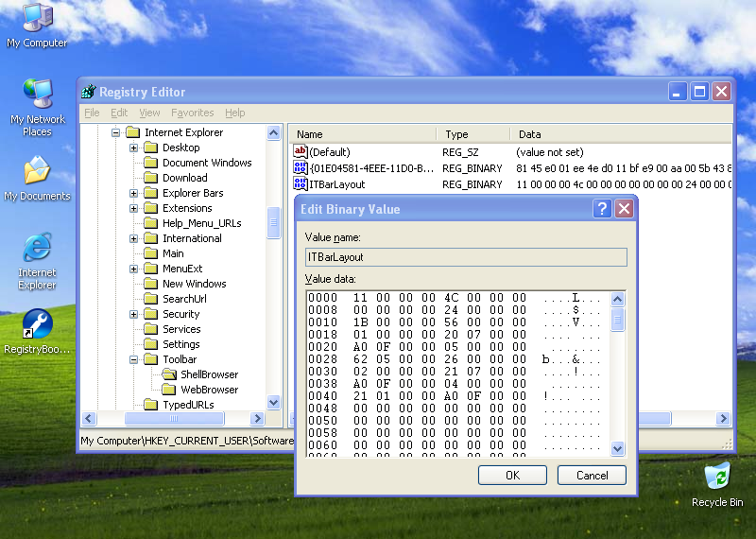Open the File menu
Screen dimensions: 756x539
pos(92,113)
